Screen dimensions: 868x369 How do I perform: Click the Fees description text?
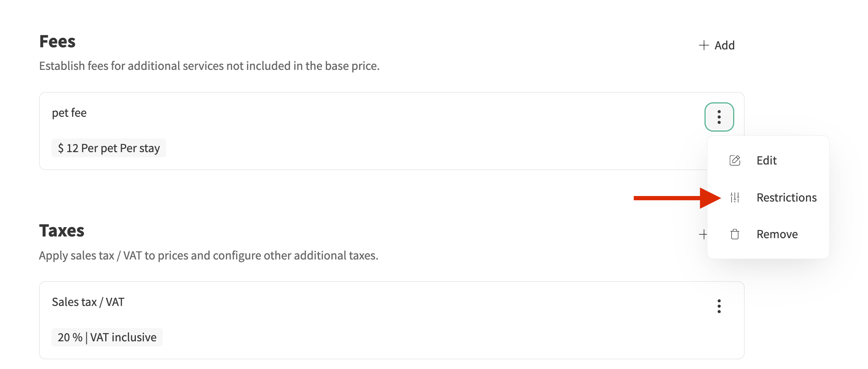[x=209, y=66]
